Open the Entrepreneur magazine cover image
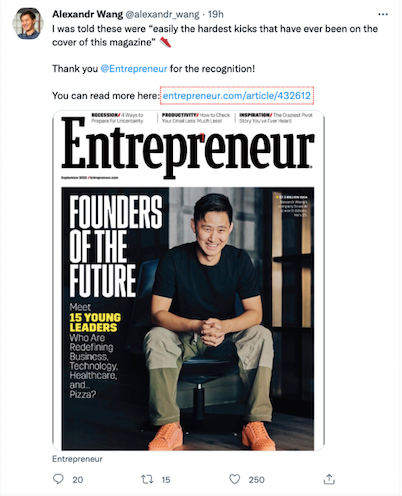Screen dimensions: 402x496 (188, 280)
